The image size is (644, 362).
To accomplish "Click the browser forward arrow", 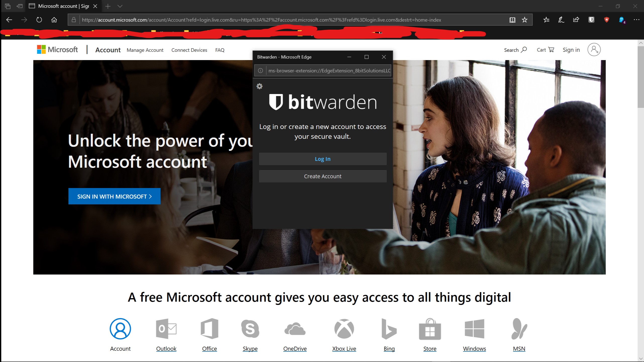I will pyautogui.click(x=24, y=20).
